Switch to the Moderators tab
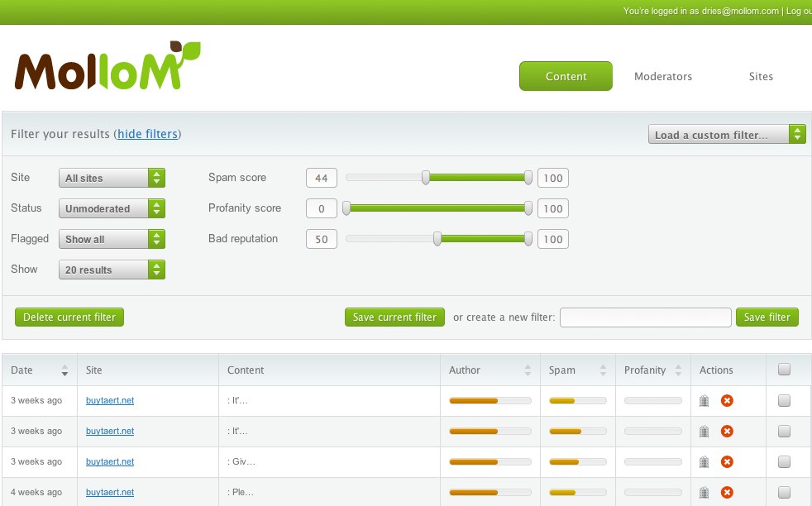 tap(662, 76)
